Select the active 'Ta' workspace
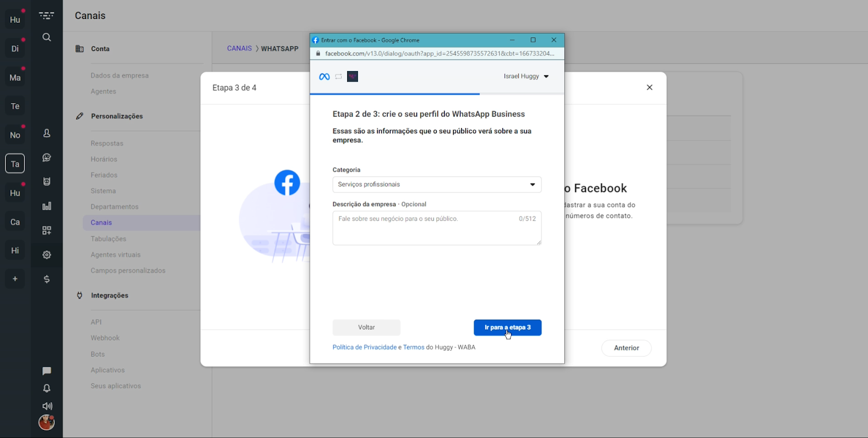 [x=15, y=164]
